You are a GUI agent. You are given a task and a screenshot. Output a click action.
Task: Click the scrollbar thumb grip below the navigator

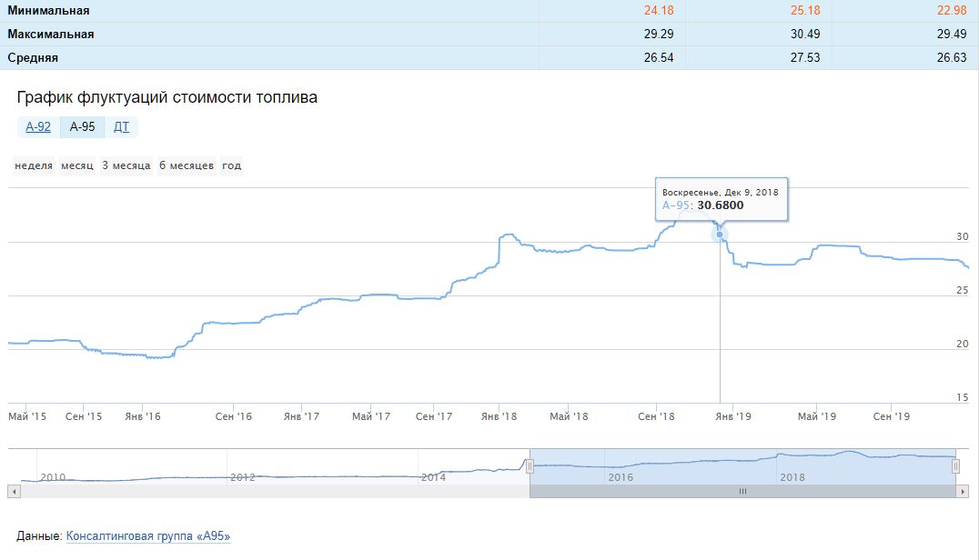coord(742,492)
